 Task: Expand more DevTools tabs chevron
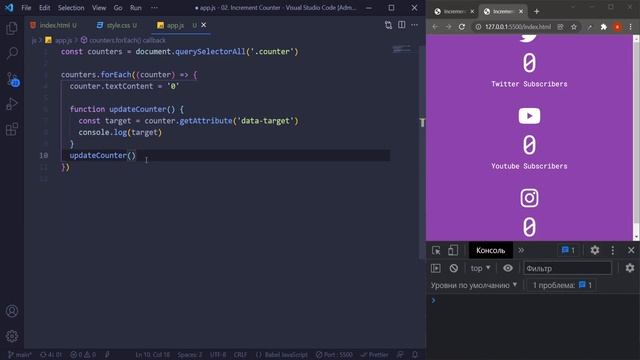point(521,251)
